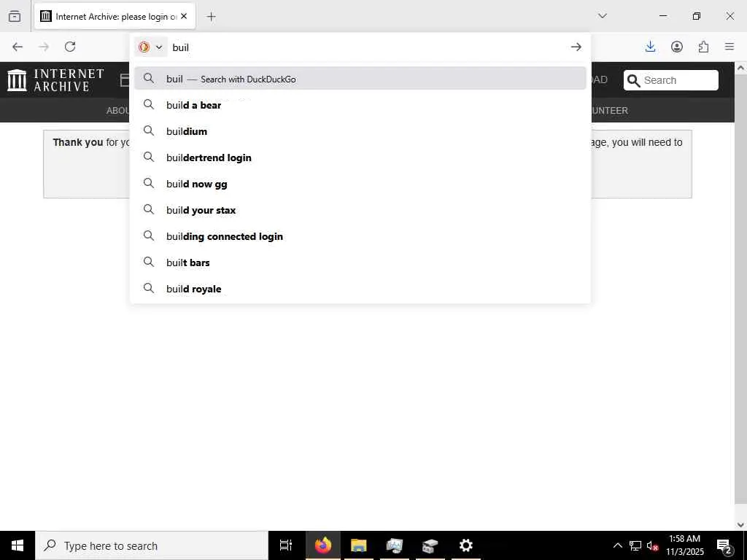
Task: Reload the current page
Action: [x=70, y=47]
